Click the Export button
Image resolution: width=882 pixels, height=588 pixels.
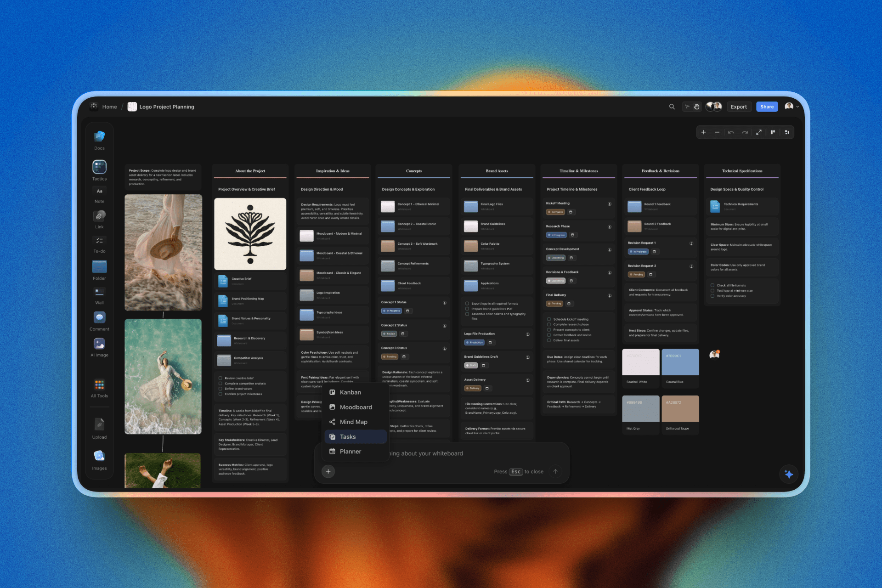tap(739, 106)
